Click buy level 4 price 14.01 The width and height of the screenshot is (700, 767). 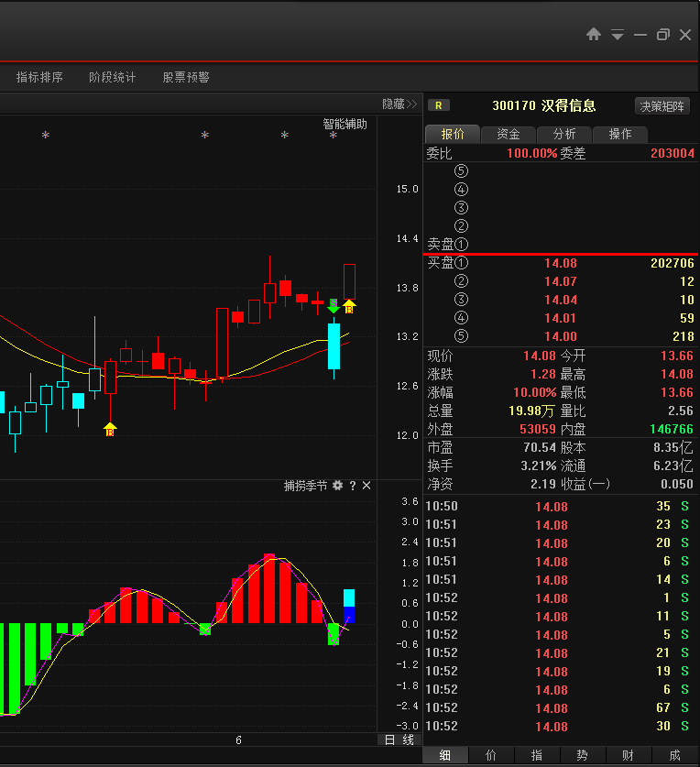(561, 319)
